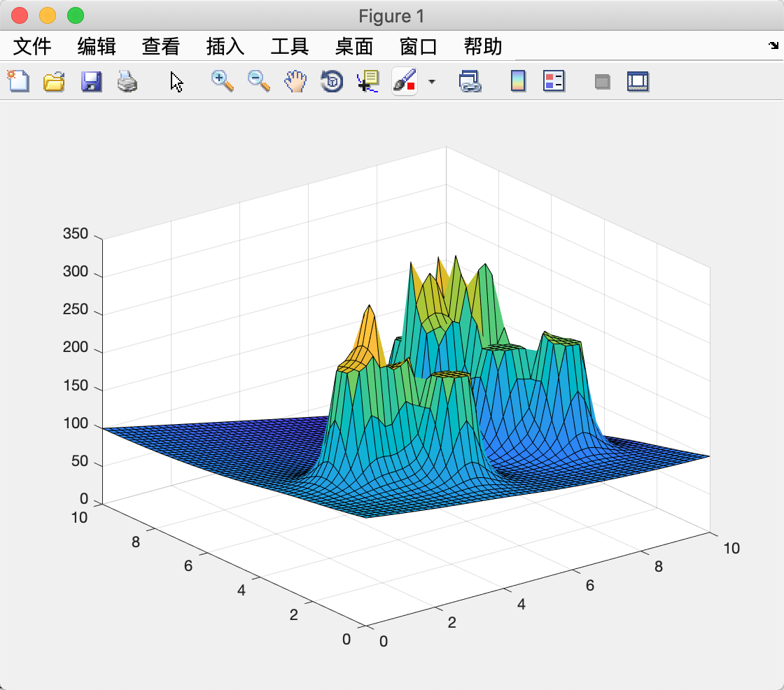The image size is (784, 690).
Task: Click the New Figure icon
Action: pos(18,81)
